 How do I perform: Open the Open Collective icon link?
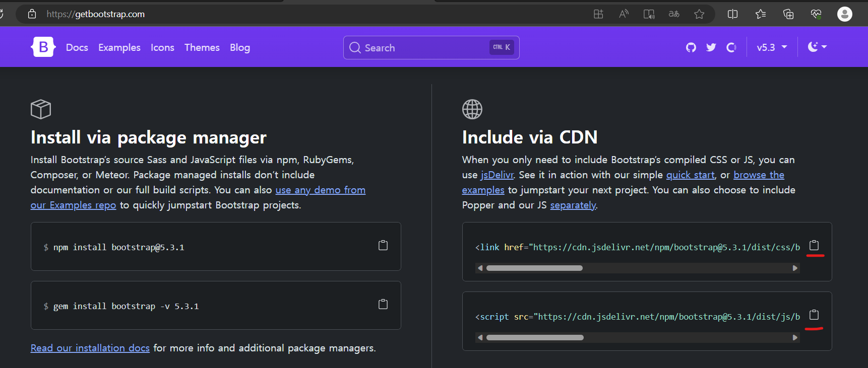(731, 47)
